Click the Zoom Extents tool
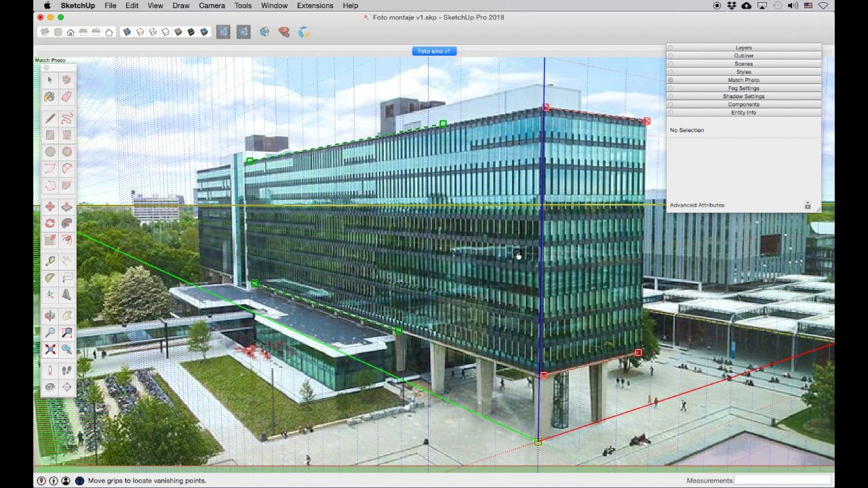868x488 pixels. (50, 349)
